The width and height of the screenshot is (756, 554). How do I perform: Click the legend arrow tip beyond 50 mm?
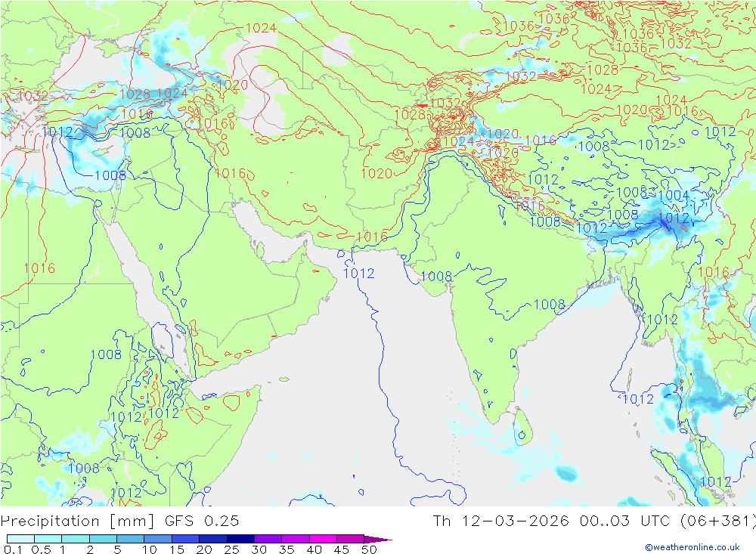379,539
